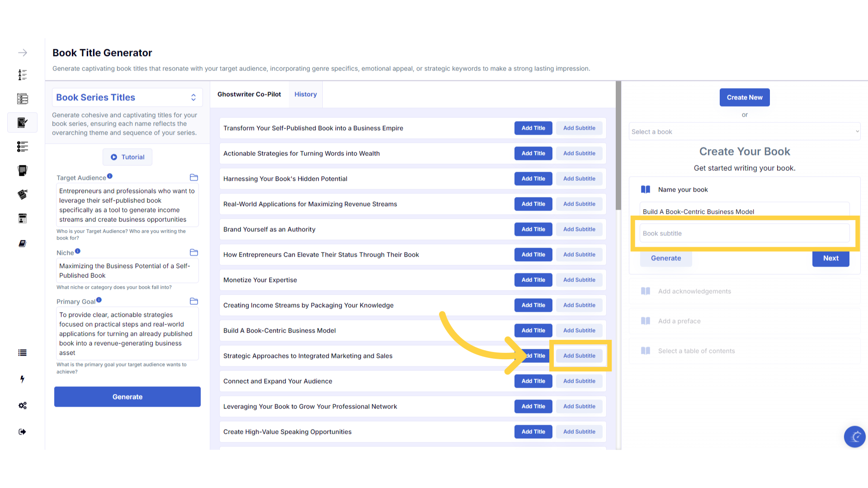Click Add Subtitle for Strategic Approaches row
The image size is (868, 488).
point(579,356)
